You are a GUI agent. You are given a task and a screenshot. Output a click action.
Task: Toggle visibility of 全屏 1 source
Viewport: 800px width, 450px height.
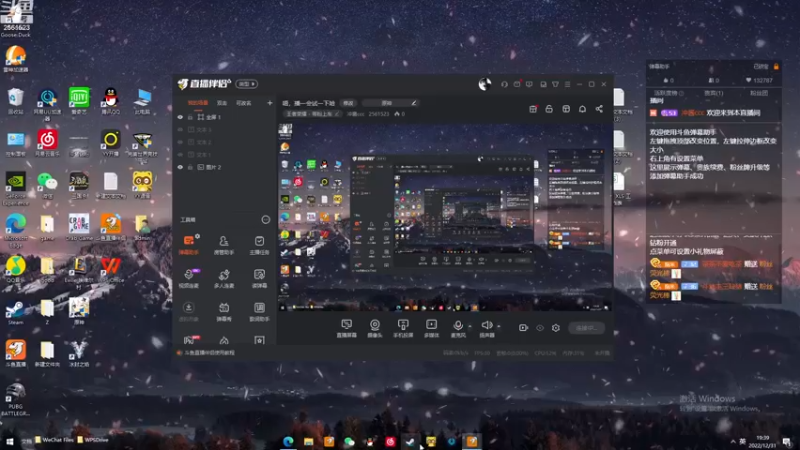point(180,117)
